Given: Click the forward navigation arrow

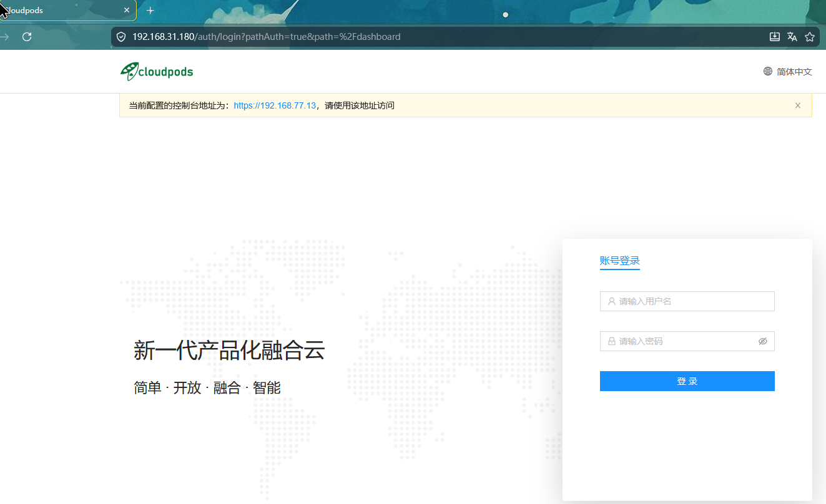Looking at the screenshot, I should click(x=5, y=37).
